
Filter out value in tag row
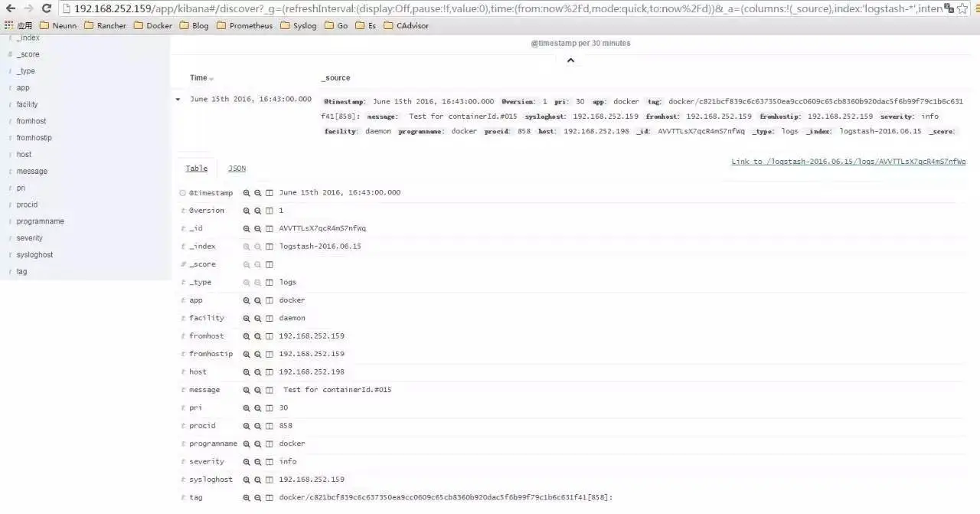coord(258,498)
